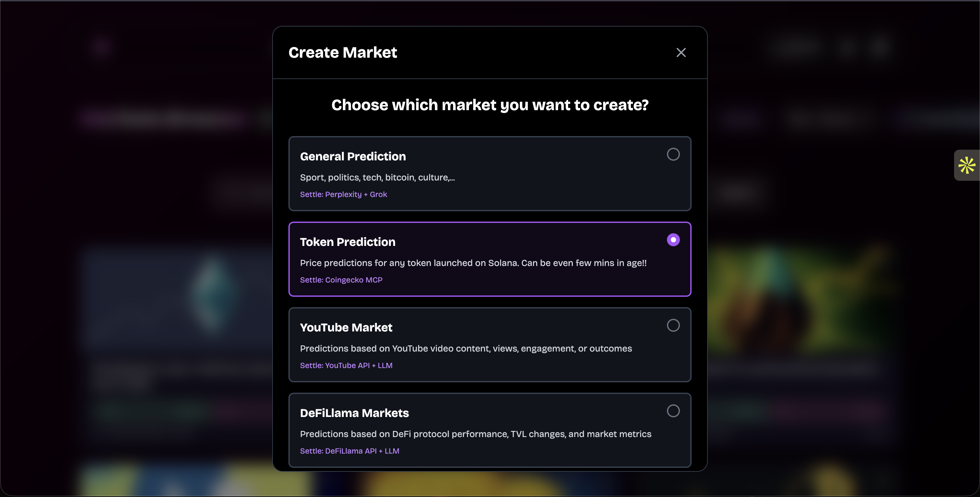Click the X icon in the dialog header
The width and height of the screenshot is (980, 497).
681,52
